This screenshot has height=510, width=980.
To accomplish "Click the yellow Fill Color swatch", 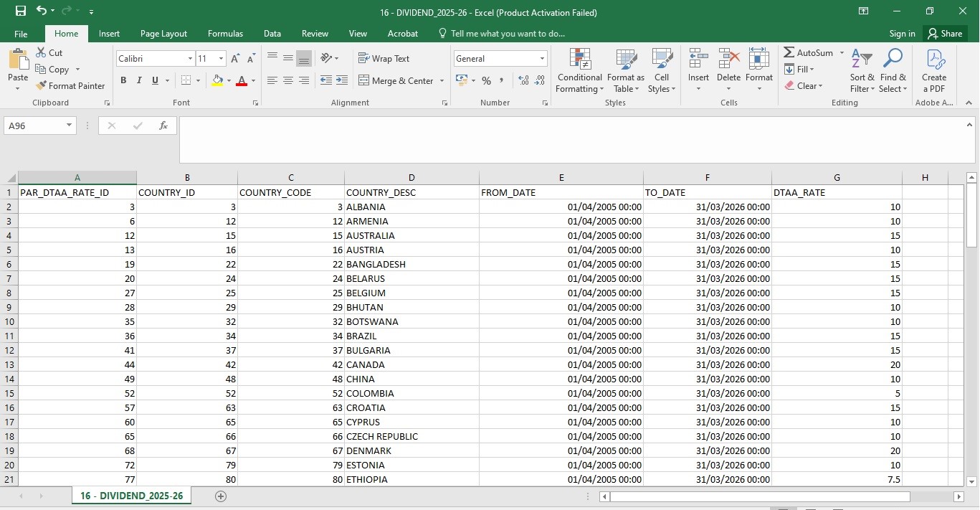I will (217, 81).
